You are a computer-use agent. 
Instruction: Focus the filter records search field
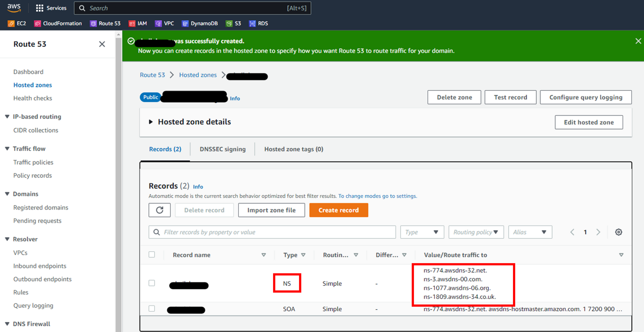(272, 232)
